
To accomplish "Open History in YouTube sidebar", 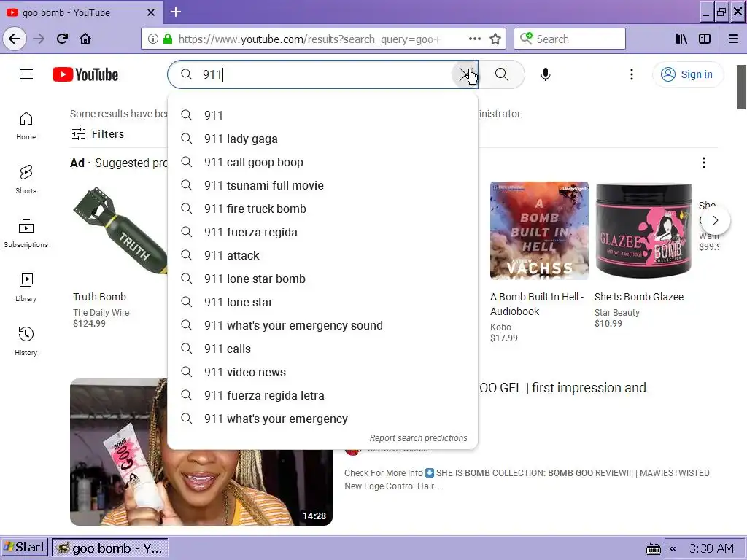I will pos(26,341).
